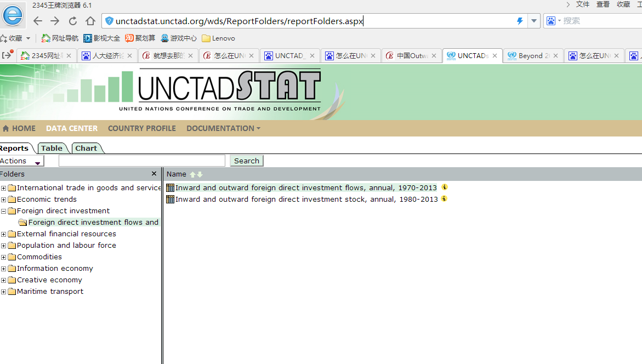The image size is (642, 364).
Task: Open DATA CENTER in site navigation
Action: pyautogui.click(x=72, y=128)
